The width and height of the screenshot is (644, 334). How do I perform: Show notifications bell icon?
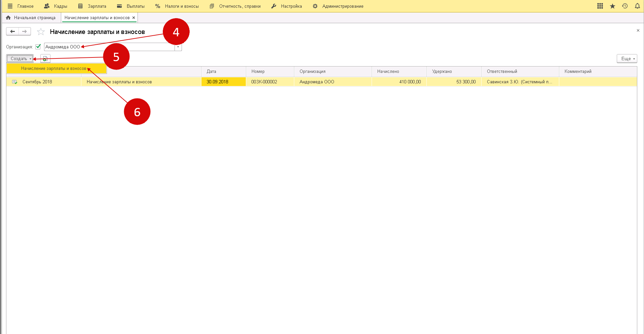[x=637, y=6]
